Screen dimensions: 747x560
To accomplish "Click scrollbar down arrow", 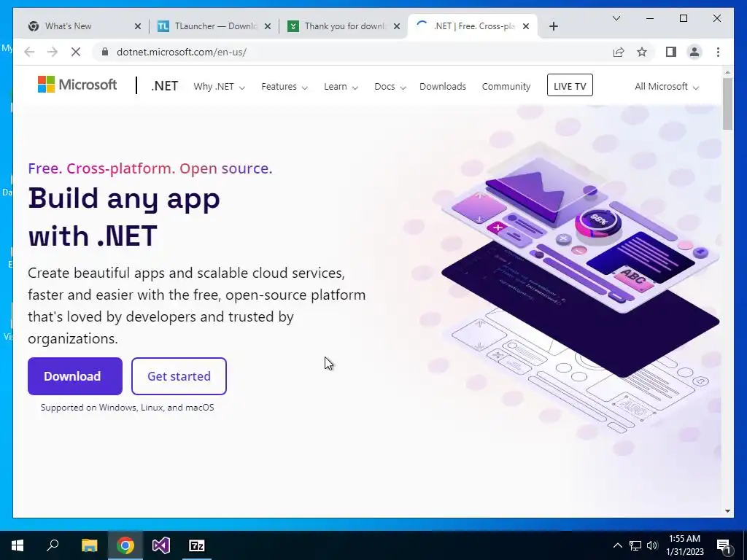I will [x=727, y=511].
